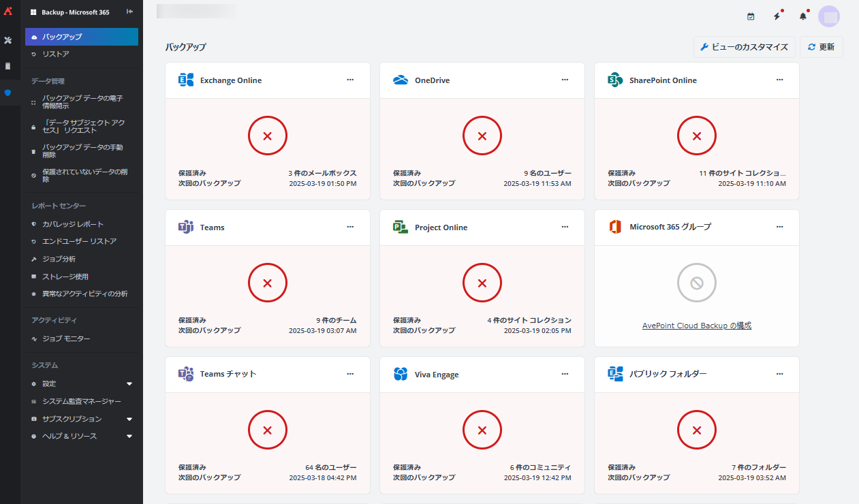
Task: Click the 64 名のユーザー count
Action: tap(331, 467)
